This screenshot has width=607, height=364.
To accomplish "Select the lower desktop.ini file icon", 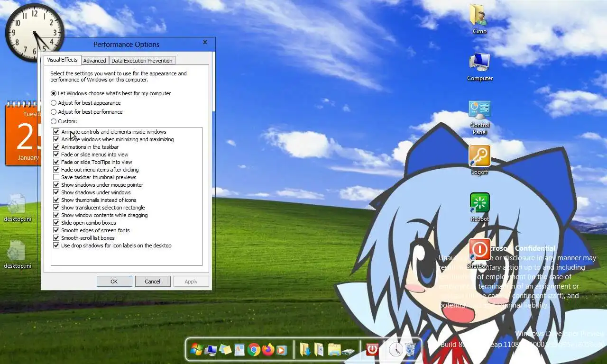I will click(18, 254).
